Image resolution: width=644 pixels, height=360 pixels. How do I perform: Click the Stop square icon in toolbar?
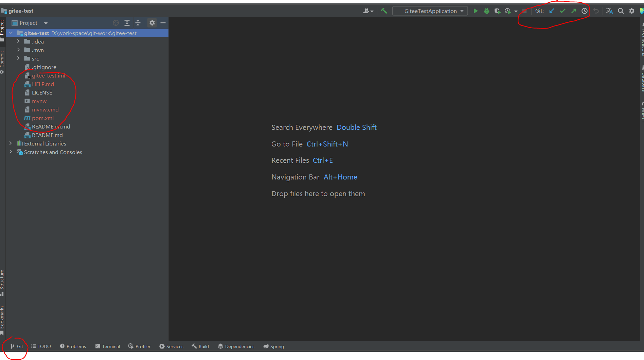point(524,11)
